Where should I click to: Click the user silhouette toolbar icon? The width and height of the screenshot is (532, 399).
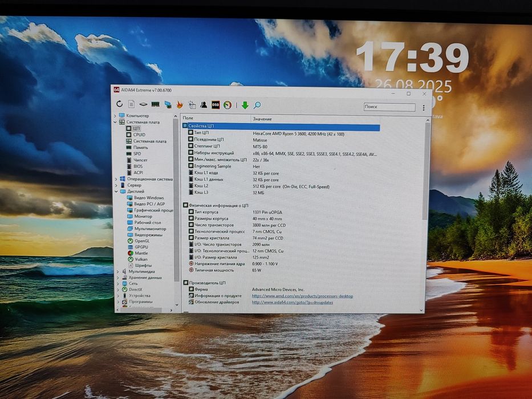[204, 105]
